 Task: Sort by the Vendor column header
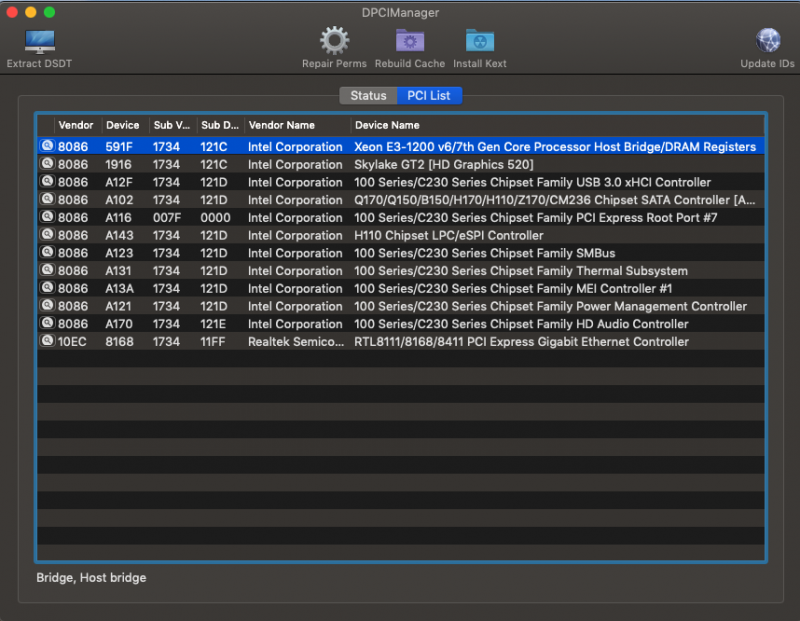point(75,125)
